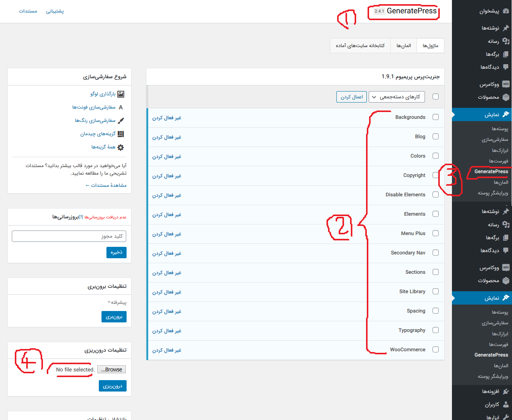This screenshot has height=420, width=512.
Task: Open the المان‌ها tab
Action: pos(404,46)
